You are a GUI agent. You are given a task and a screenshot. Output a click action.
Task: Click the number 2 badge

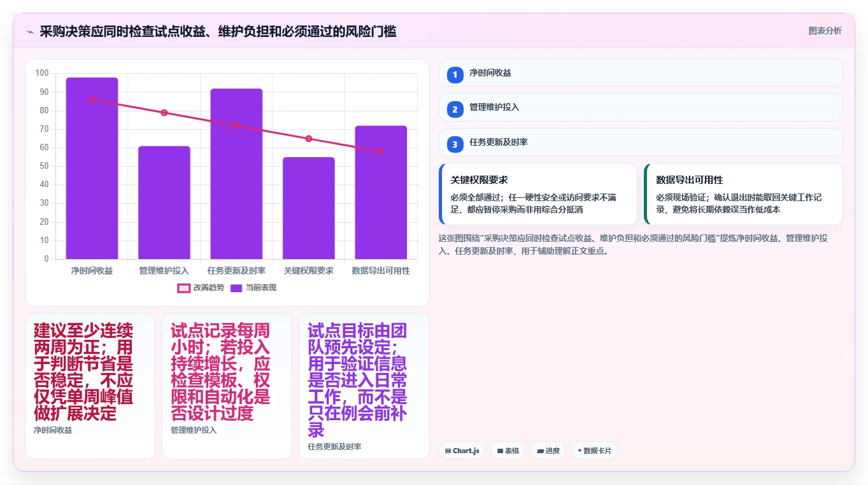point(455,109)
